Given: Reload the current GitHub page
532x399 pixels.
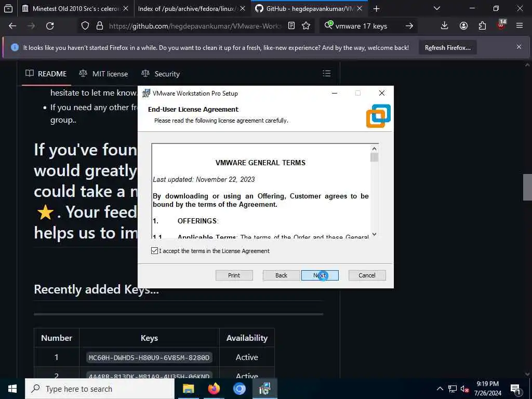Looking at the screenshot, I should pyautogui.click(x=50, y=26).
